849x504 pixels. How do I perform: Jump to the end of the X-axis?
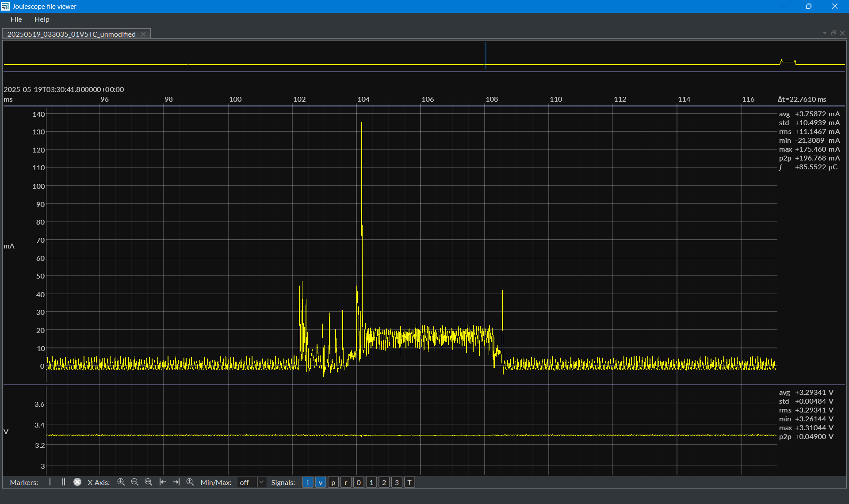tap(176, 482)
